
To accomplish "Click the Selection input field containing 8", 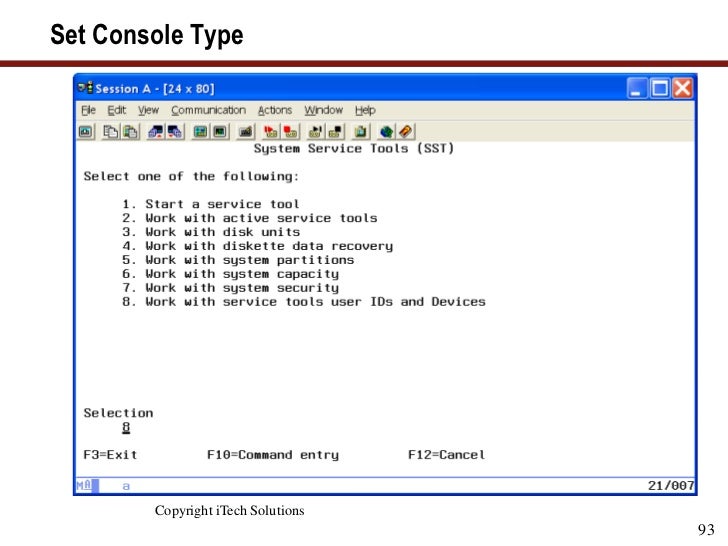I will [x=126, y=427].
